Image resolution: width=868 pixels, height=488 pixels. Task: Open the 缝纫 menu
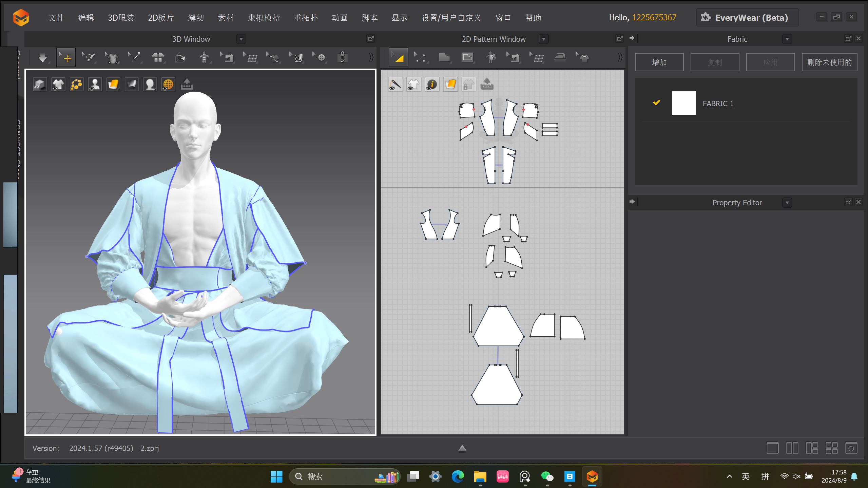196,18
